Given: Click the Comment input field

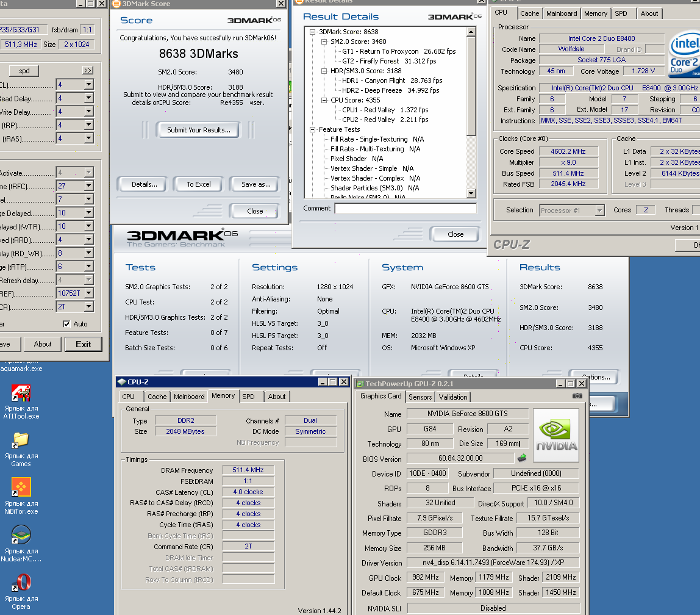Looking at the screenshot, I should (406, 208).
